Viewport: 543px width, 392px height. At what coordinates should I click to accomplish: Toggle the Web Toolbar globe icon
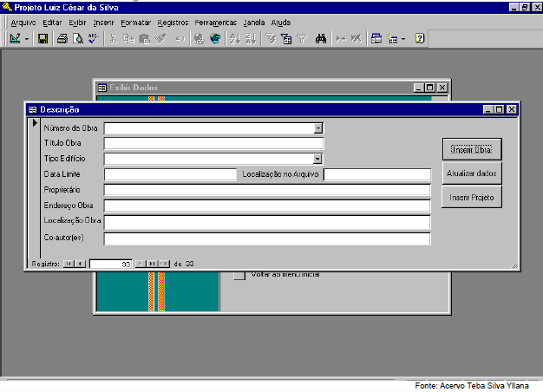tap(215, 38)
